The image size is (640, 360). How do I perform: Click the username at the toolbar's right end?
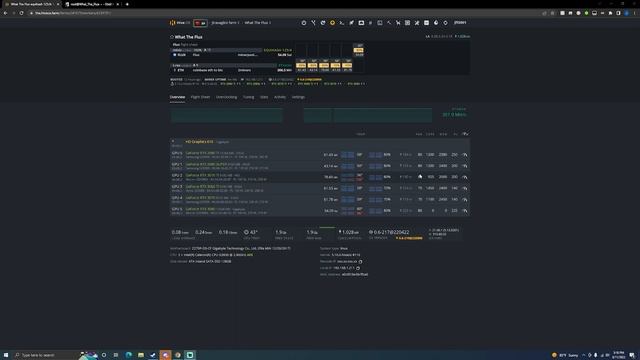pos(460,23)
